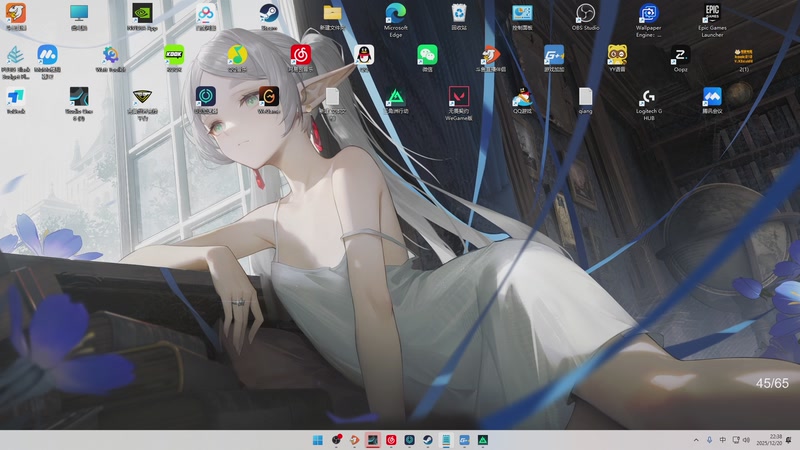The image size is (800, 450).
Task: Open the network tray icon
Action: [x=736, y=440]
